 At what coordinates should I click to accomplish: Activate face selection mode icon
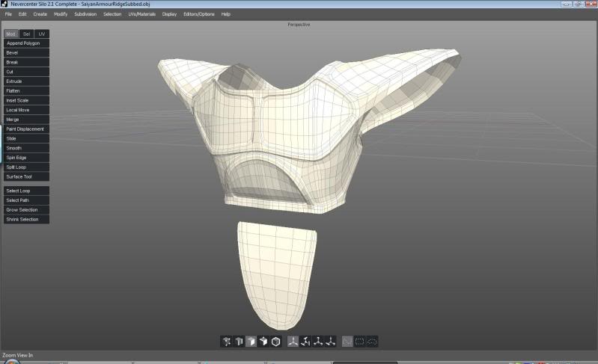[x=251, y=342]
